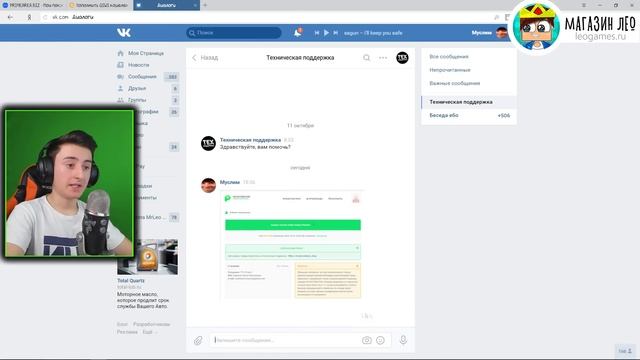Click Муслим's avatar next to the message
640x360 pixels.
coord(208,185)
